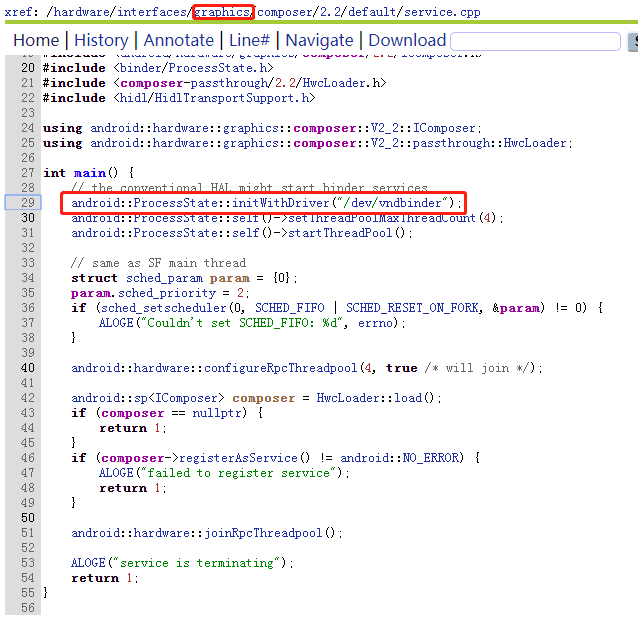The image size is (638, 627).
Task: Click the '2.2' path segment in xref
Action: tap(330, 12)
